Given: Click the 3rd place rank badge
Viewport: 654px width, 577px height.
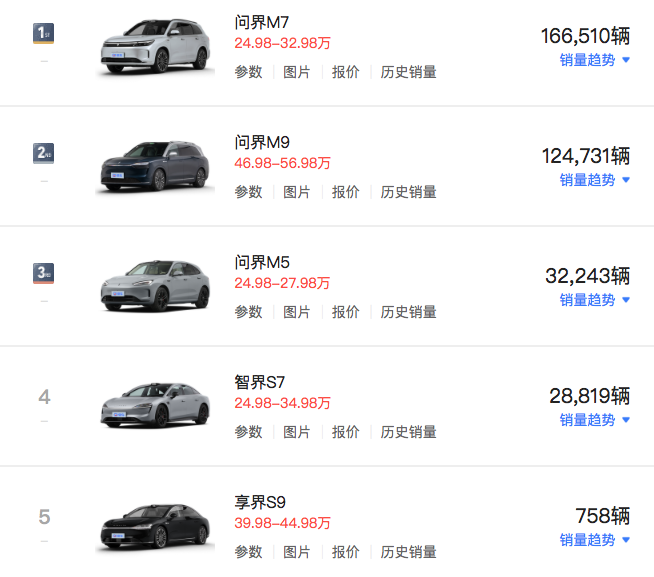Looking at the screenshot, I should coord(43,273).
